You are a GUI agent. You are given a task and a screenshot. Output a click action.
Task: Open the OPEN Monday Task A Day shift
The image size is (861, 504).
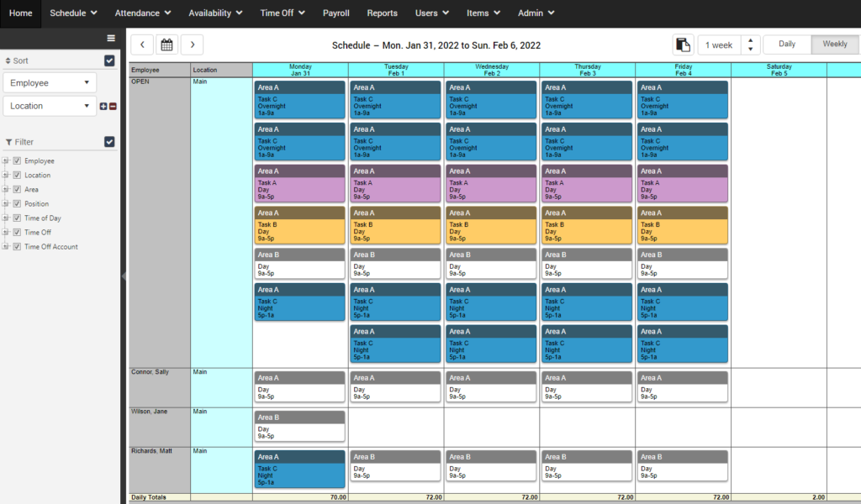[x=300, y=183]
